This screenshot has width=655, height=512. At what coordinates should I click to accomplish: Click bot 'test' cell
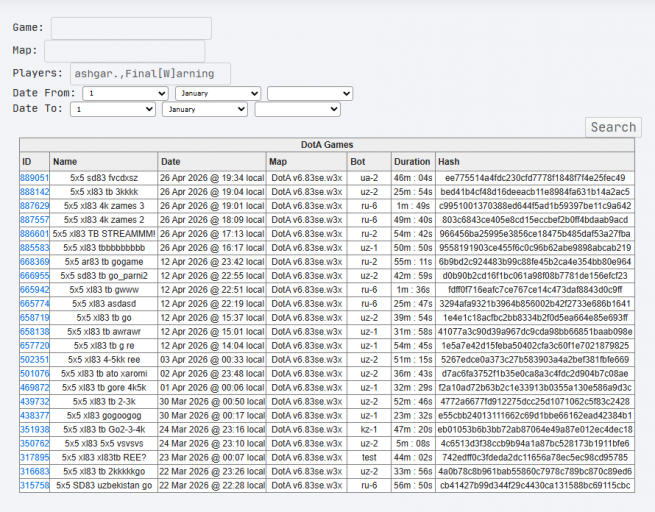(369, 458)
